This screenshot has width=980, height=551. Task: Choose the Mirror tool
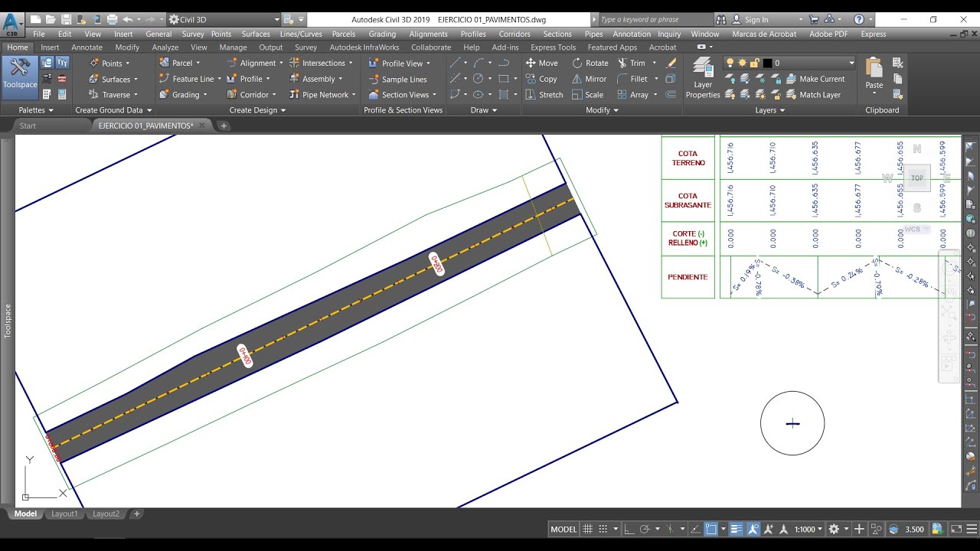[589, 79]
